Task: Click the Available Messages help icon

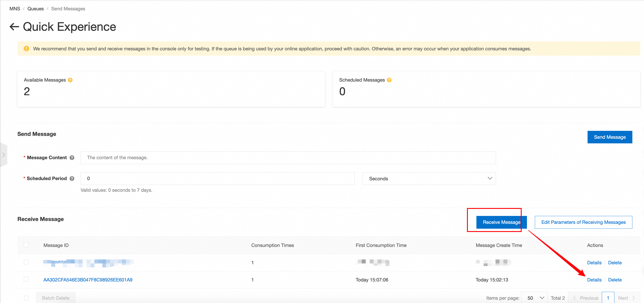Action: tap(70, 80)
